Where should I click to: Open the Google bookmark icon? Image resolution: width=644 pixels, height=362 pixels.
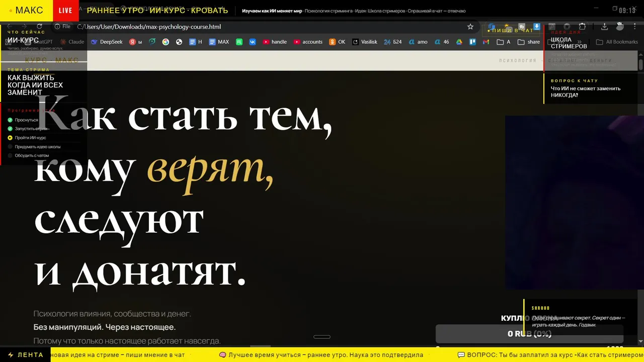[166, 42]
